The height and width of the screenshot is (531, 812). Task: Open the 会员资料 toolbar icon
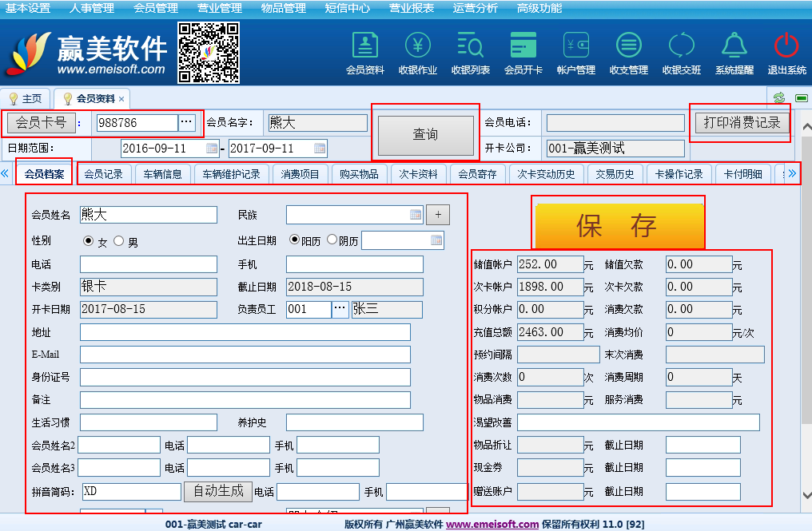[364, 45]
